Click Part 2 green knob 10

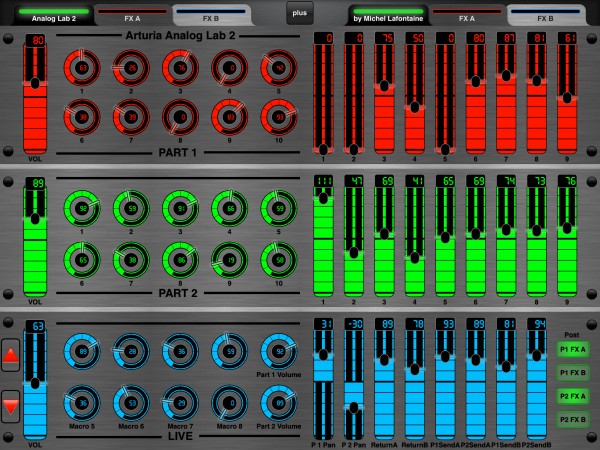point(279,260)
